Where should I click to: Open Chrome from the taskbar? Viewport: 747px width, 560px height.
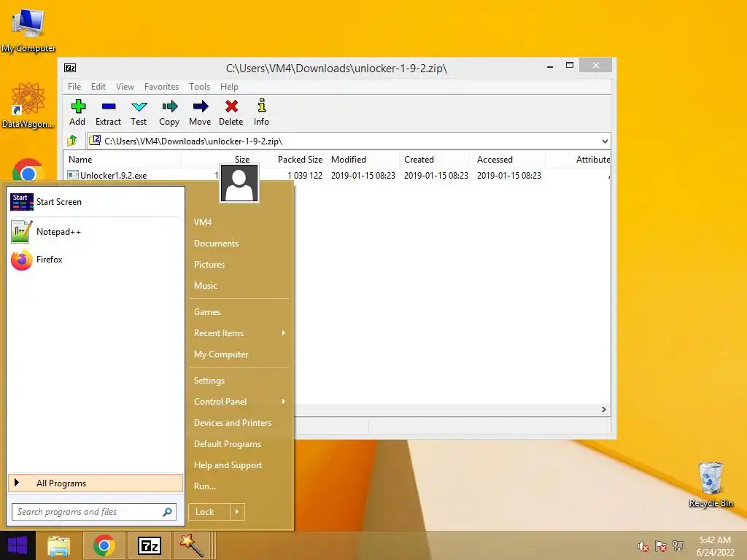point(104,545)
